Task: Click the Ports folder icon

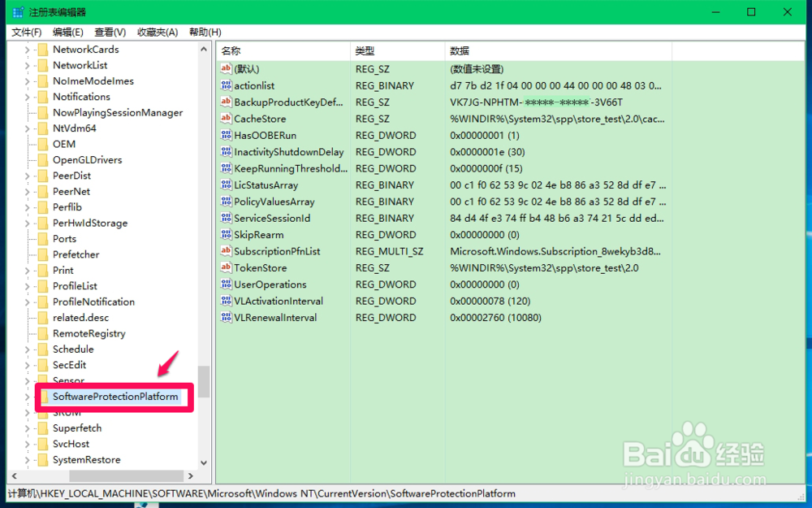Action: (x=42, y=238)
